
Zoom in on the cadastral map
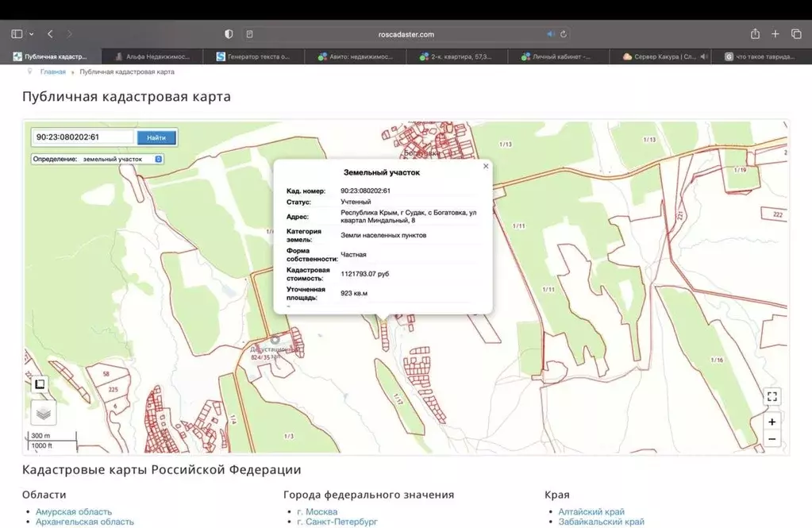(x=772, y=421)
